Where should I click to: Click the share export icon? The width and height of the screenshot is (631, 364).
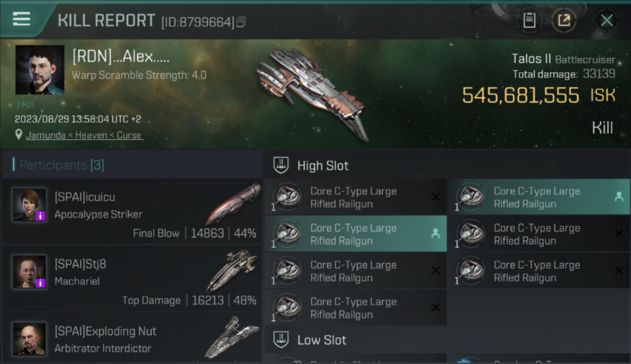pos(564,21)
